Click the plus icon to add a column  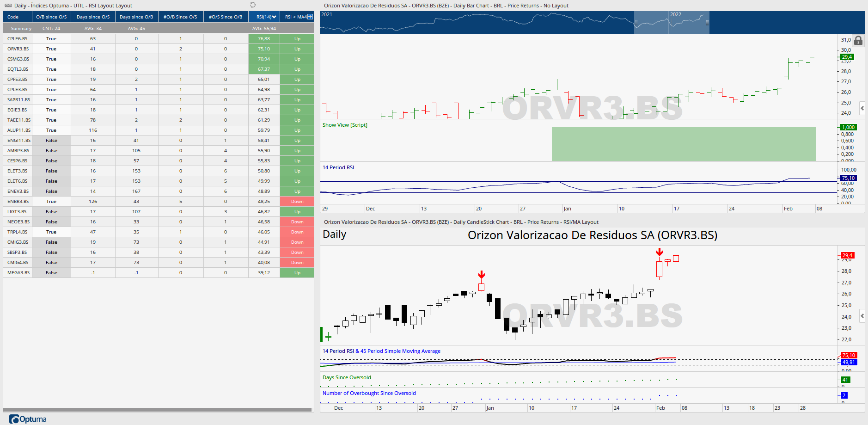tap(310, 17)
